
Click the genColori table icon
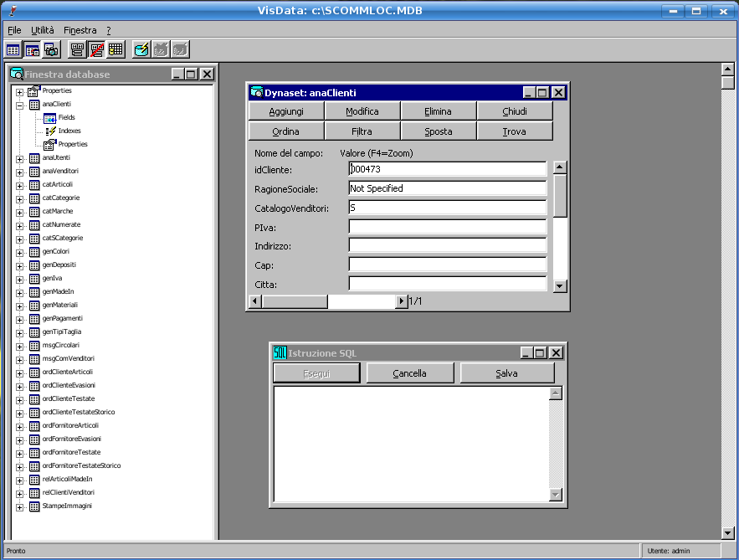34,252
